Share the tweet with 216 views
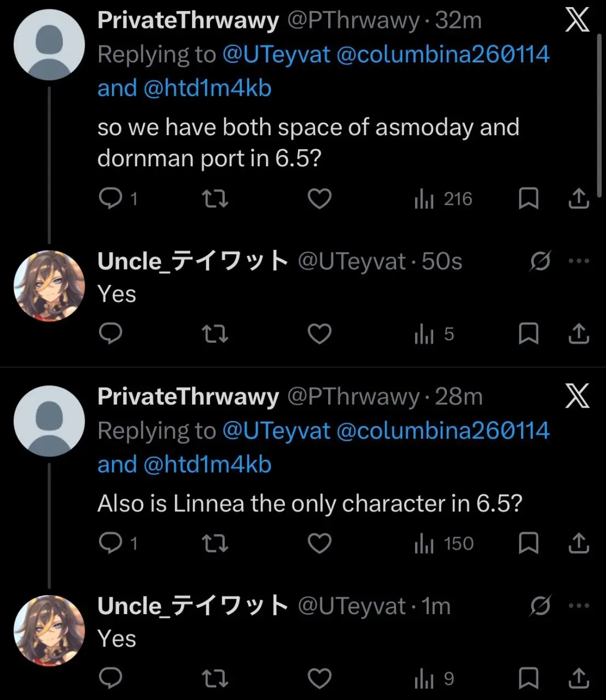This screenshot has height=700, width=606. [579, 199]
